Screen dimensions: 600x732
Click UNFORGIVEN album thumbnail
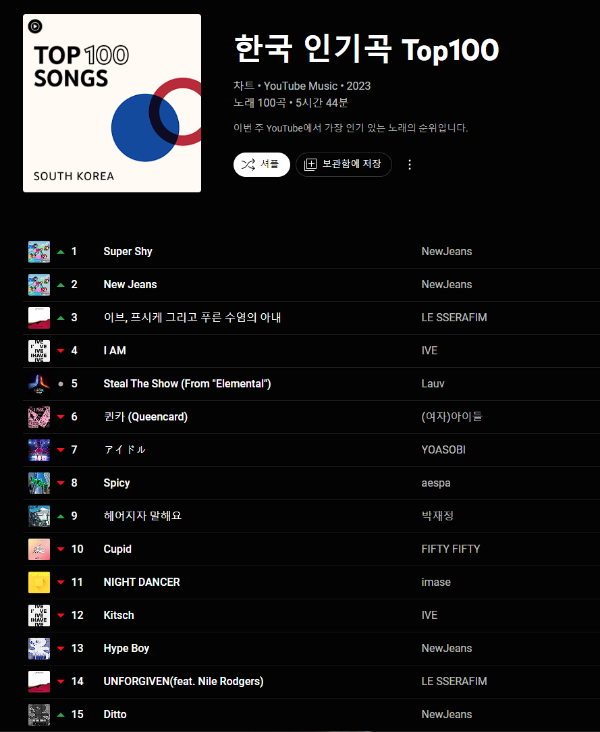coord(39,682)
